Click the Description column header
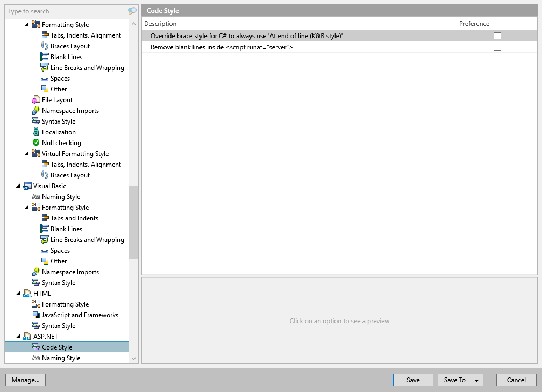 click(x=299, y=24)
